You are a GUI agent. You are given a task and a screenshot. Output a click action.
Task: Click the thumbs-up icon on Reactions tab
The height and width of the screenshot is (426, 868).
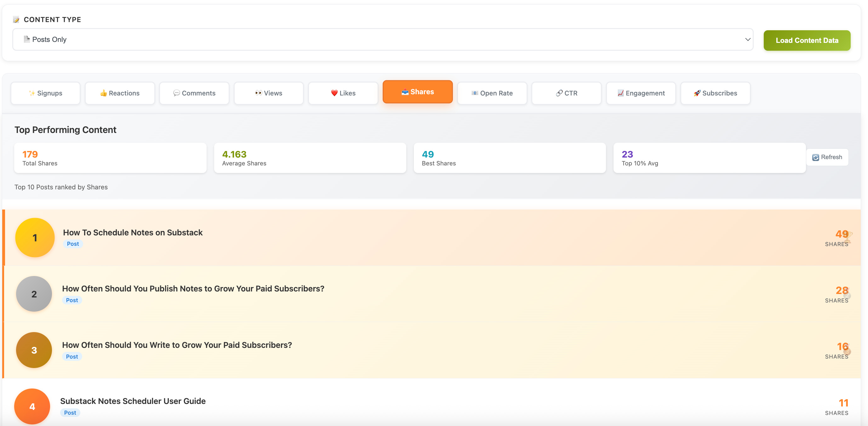click(103, 93)
